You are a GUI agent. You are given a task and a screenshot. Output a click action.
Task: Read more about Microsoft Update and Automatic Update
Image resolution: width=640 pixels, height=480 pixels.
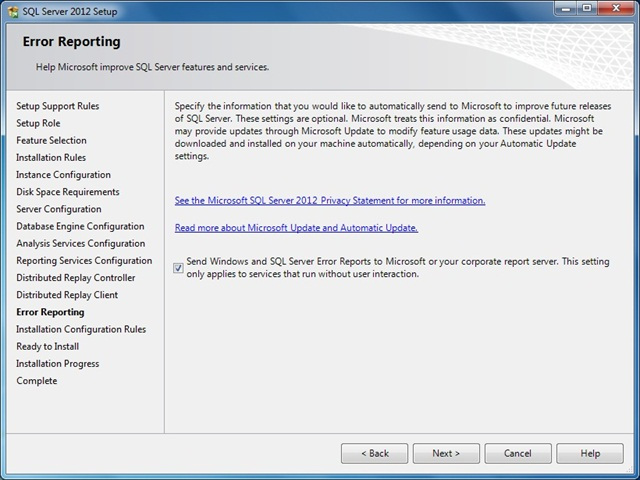click(296, 228)
